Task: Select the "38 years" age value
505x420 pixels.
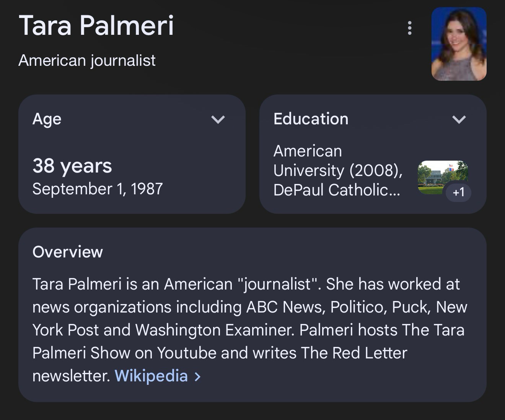Action: (x=72, y=166)
